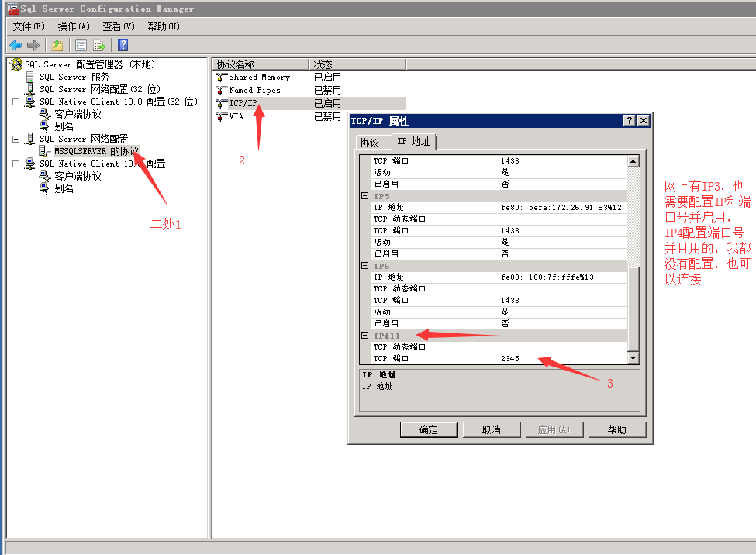Click the 取消 button

click(492, 429)
